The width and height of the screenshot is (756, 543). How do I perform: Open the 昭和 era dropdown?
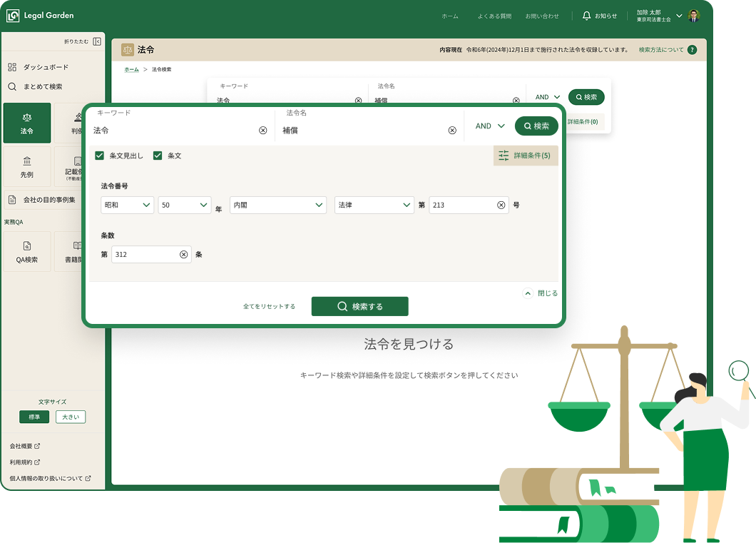(127, 205)
